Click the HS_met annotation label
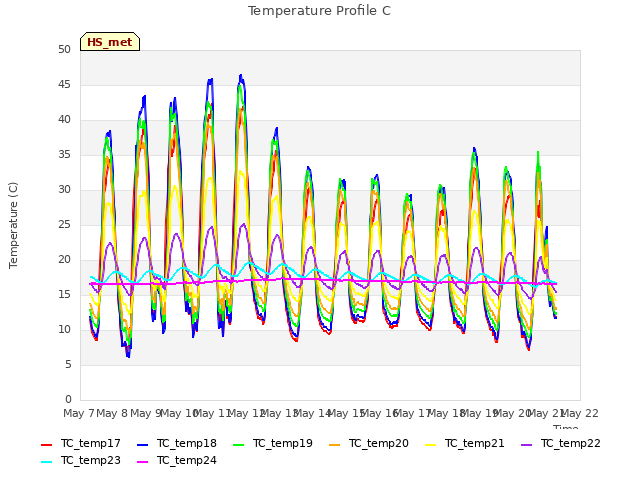 (x=110, y=42)
